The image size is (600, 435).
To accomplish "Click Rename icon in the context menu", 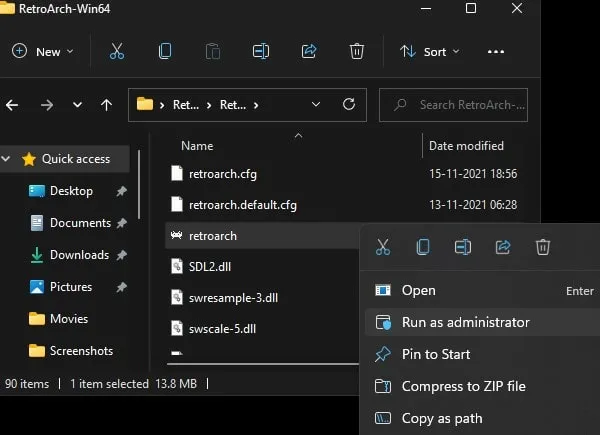I will [x=463, y=247].
